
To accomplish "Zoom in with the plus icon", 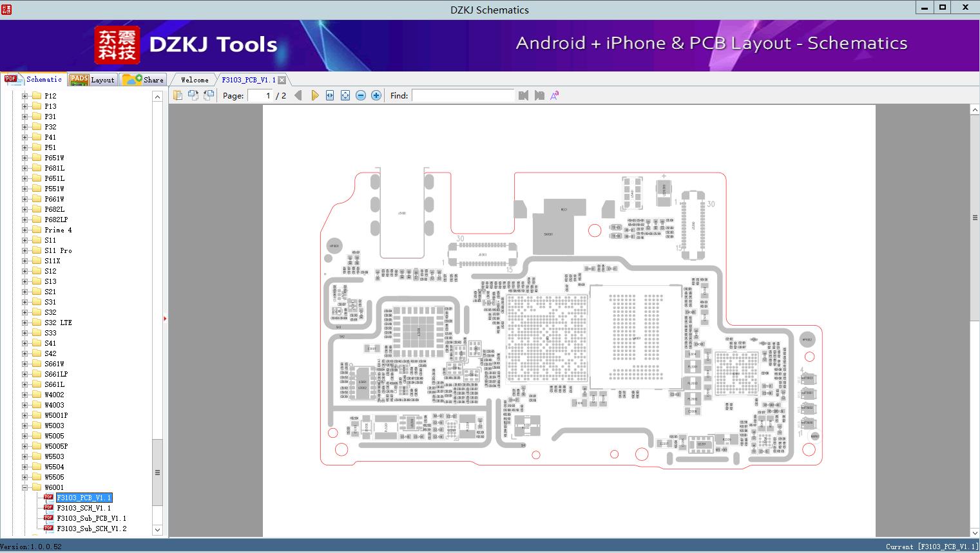I will 376,95.
